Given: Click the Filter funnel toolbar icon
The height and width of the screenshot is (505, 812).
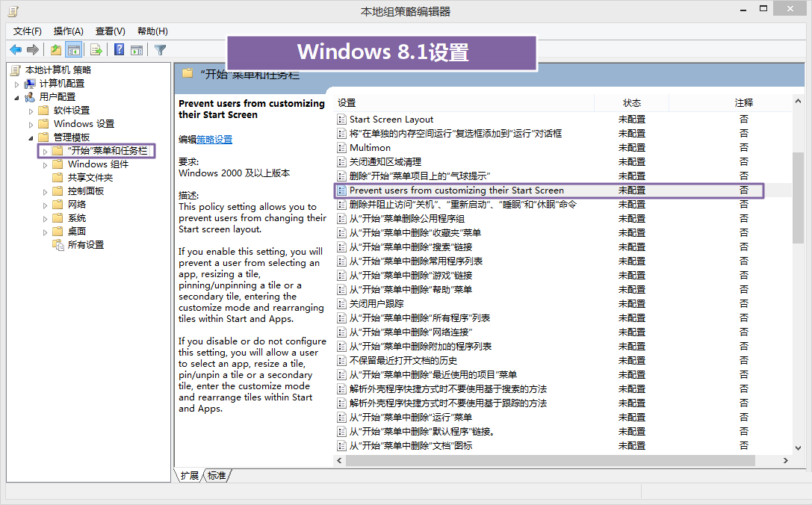Looking at the screenshot, I should click(160, 50).
